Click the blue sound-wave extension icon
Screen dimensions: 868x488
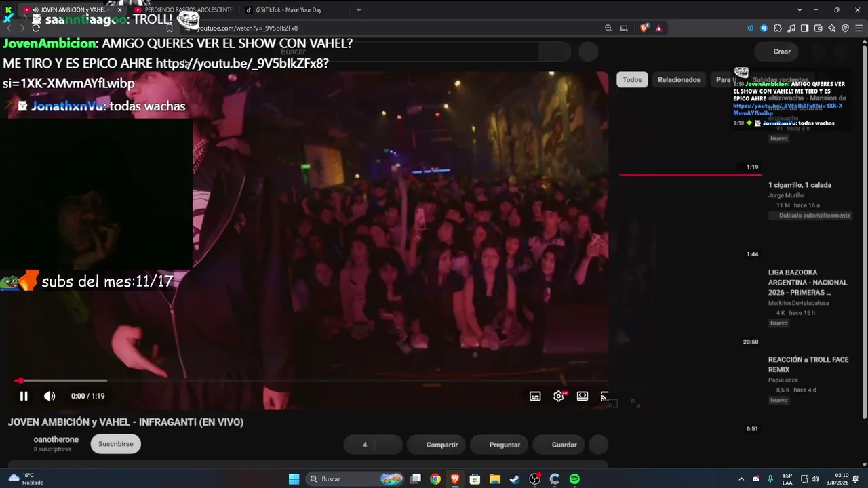point(750,28)
